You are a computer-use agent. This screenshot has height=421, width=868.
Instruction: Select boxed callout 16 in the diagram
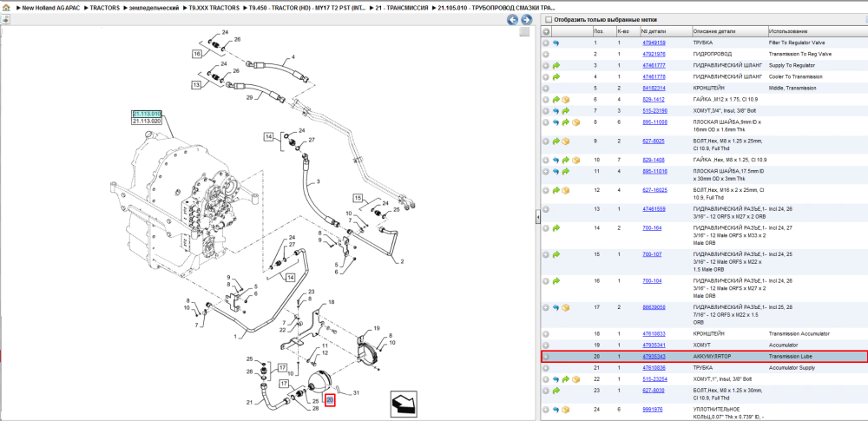[x=197, y=54]
